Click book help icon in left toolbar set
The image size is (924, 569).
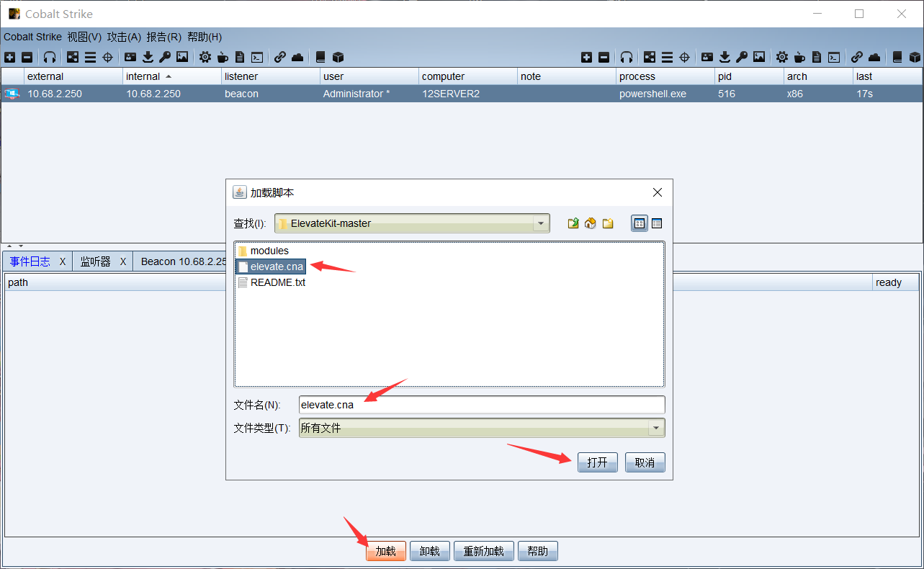[x=320, y=57]
